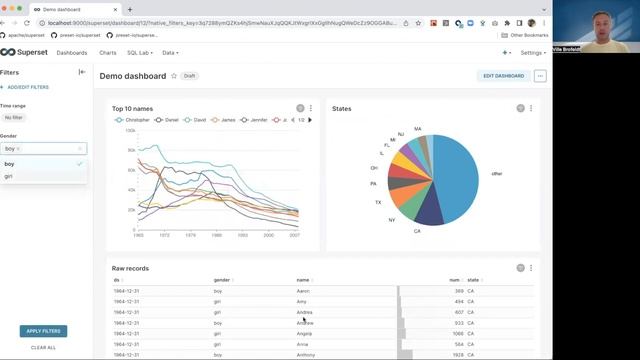Expand the SQL Lab menu
This screenshot has width=640, height=360.
[x=140, y=53]
